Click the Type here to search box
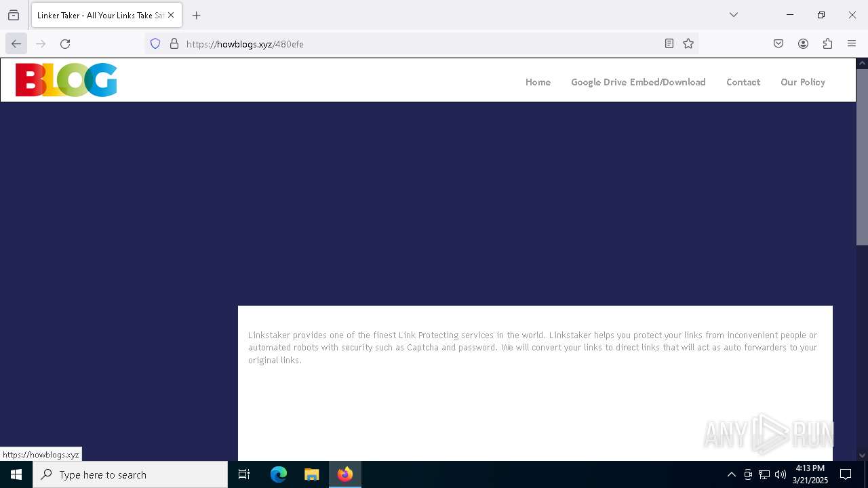The height and width of the screenshot is (488, 868). (x=130, y=474)
